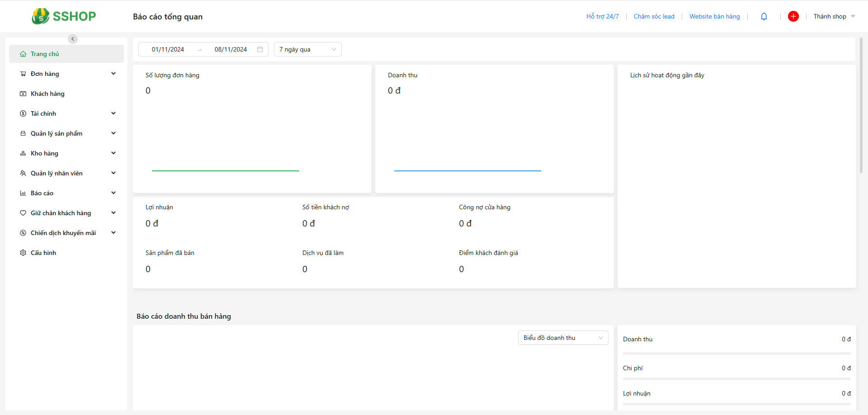The width and height of the screenshot is (868, 415).
Task: Click the 'Hỗ trợ 24/7' link
Action: point(602,16)
